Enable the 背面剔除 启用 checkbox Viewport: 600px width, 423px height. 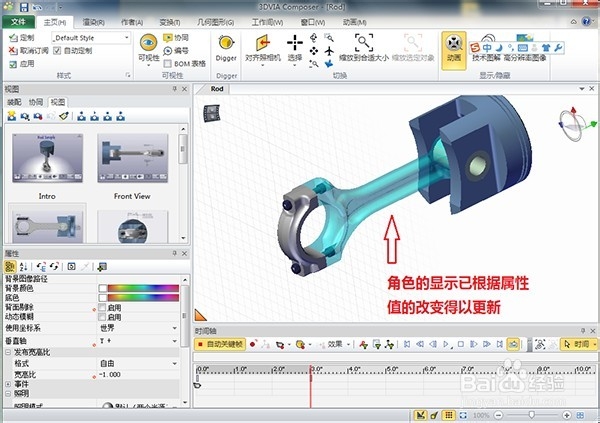point(102,307)
